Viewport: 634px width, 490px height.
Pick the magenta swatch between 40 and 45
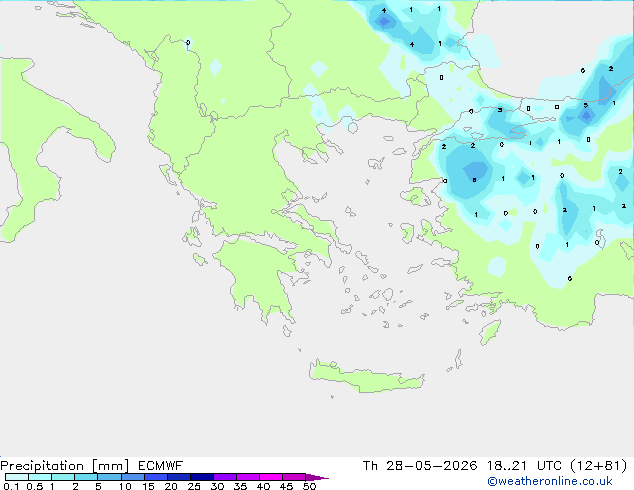[271, 477]
